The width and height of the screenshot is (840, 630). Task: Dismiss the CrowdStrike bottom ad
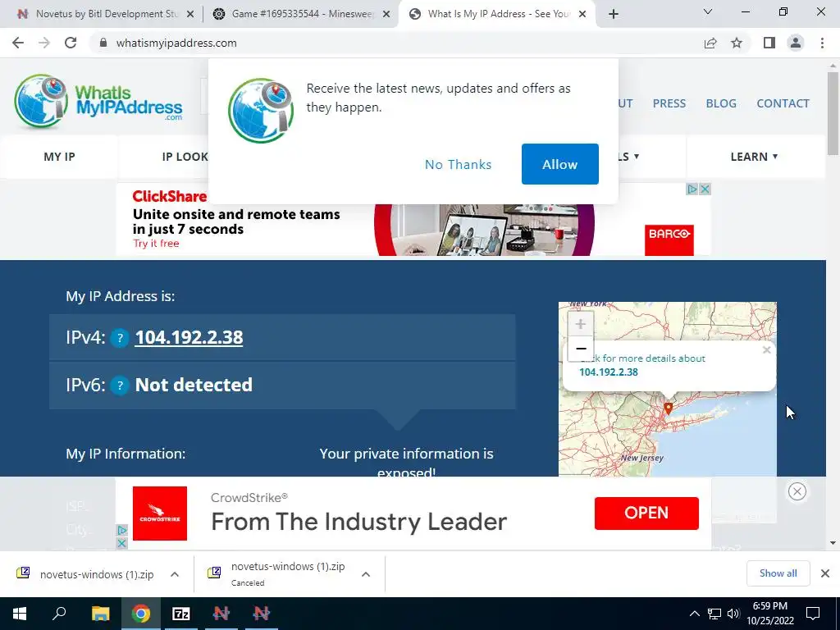(797, 491)
